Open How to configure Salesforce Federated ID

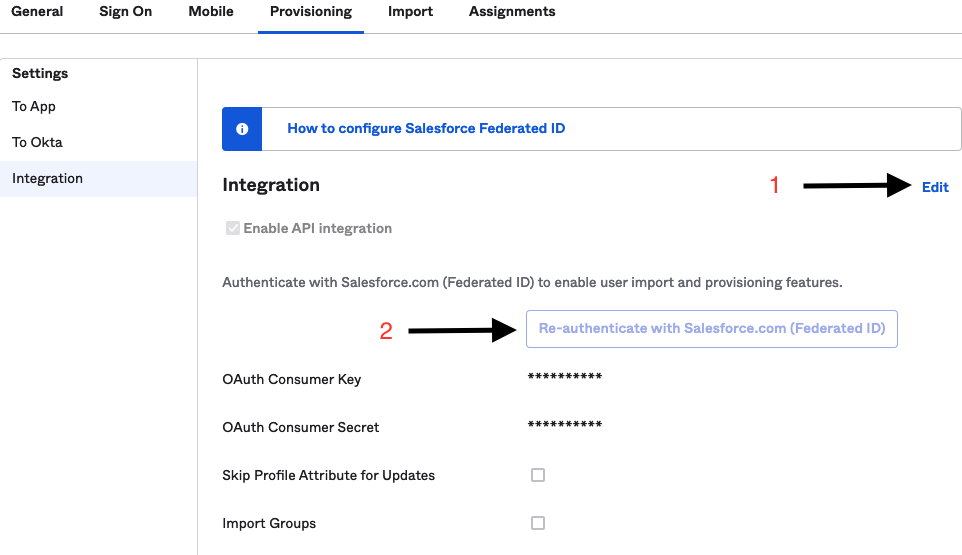pos(426,128)
